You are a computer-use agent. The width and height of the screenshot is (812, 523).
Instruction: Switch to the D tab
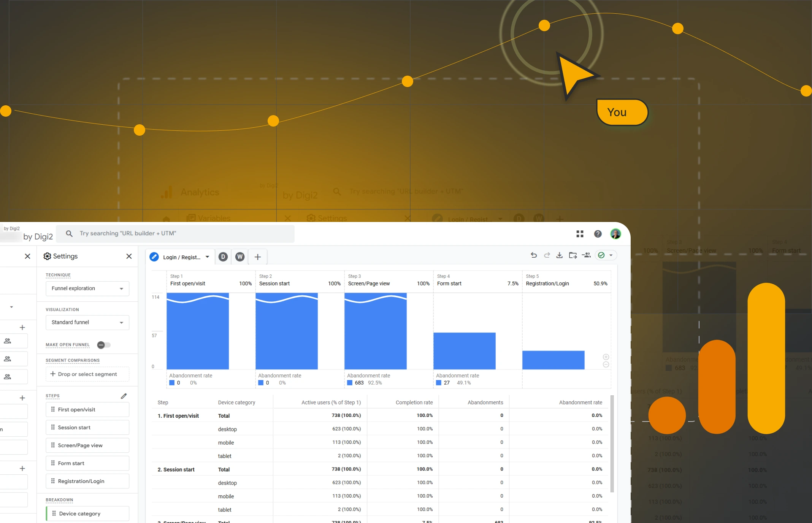223,257
